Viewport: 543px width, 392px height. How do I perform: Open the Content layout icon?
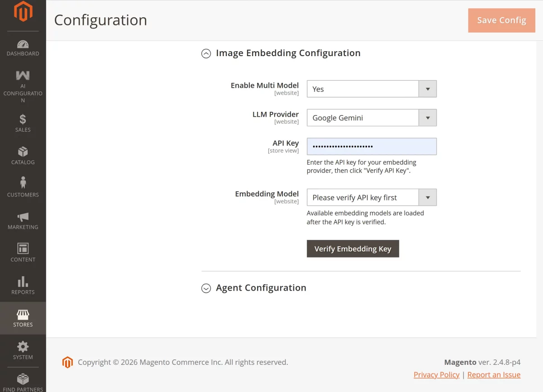(x=23, y=249)
